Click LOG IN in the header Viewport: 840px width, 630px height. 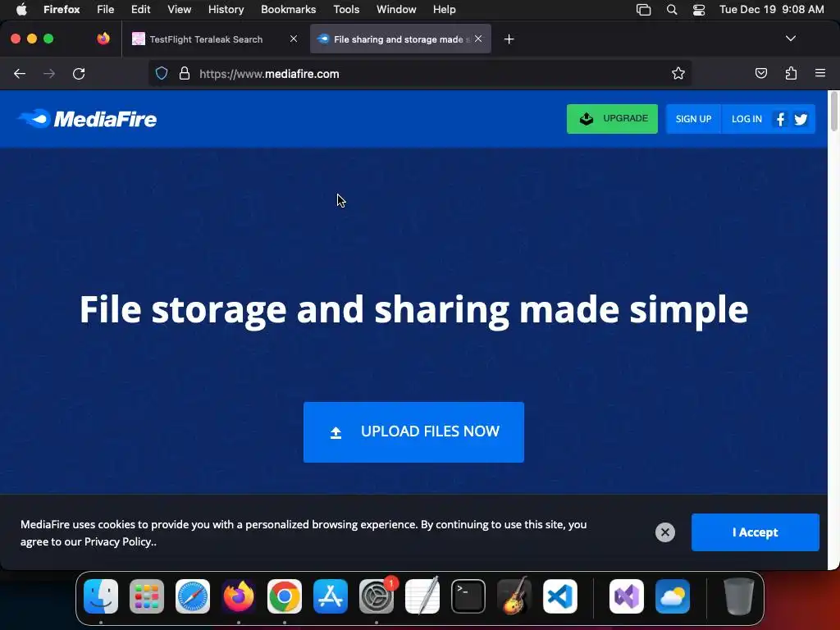(x=746, y=119)
